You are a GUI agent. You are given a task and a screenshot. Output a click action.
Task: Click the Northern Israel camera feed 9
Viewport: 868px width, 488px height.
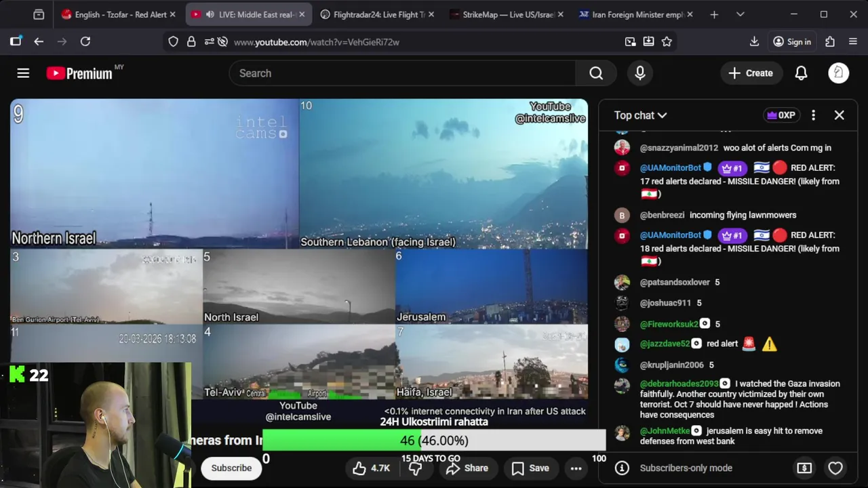[155, 174]
